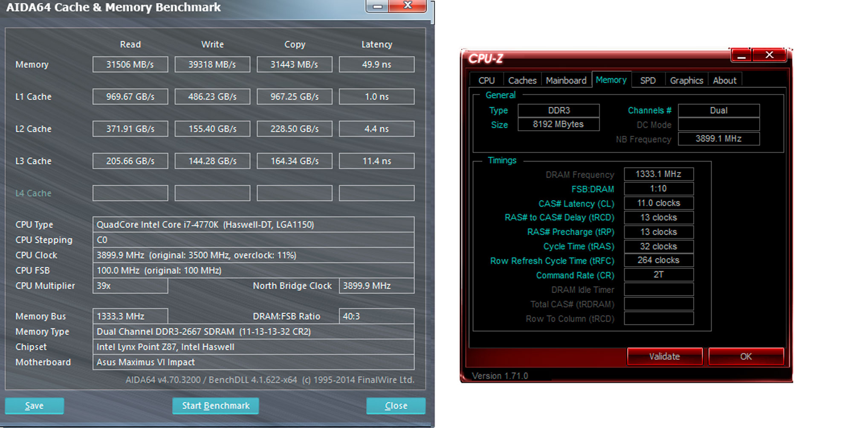Click the empty DRAM Idle Timer field
This screenshot has width=868, height=428.
coord(659,290)
